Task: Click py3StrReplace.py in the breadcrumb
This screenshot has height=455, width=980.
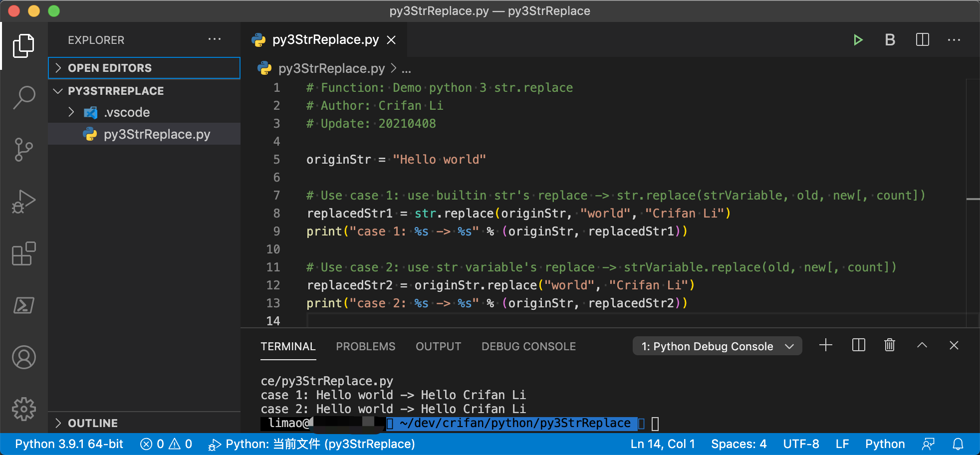Action: click(331, 68)
